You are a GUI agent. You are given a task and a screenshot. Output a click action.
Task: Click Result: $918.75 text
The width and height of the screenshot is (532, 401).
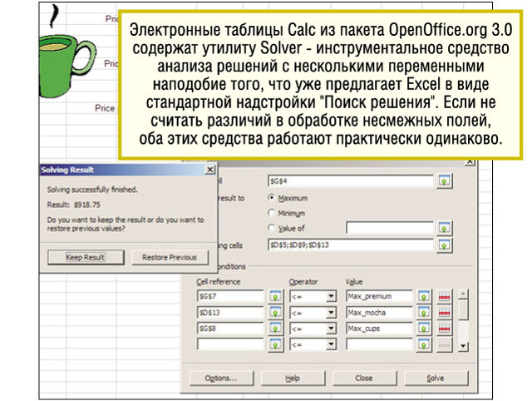[74, 205]
